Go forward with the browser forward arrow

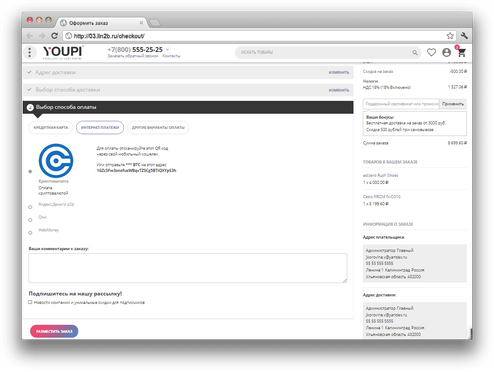point(42,36)
